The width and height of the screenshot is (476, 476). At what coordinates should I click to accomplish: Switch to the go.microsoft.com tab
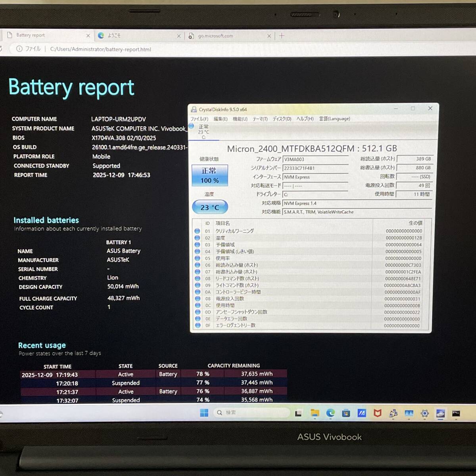click(230, 36)
